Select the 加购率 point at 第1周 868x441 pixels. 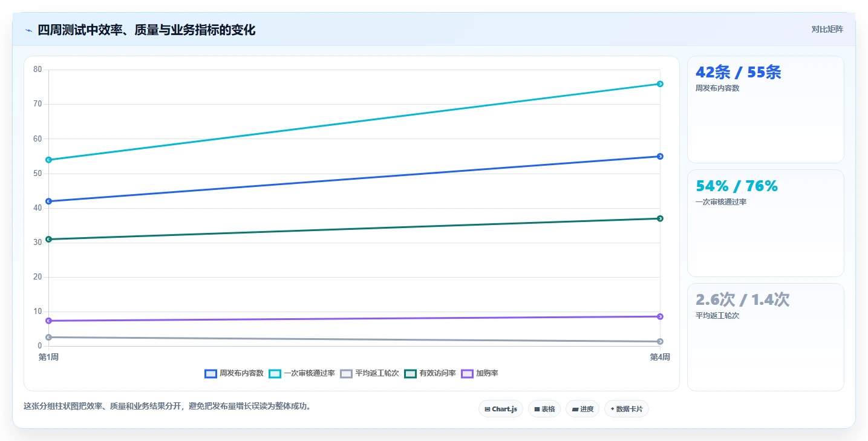pos(48,321)
